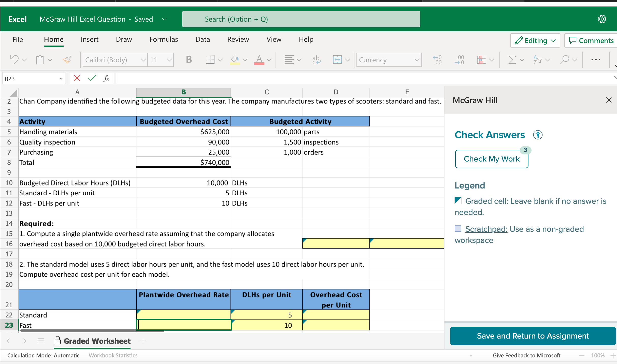The height and width of the screenshot is (364, 617).
Task: Click the Comments icon
Action: coord(590,40)
